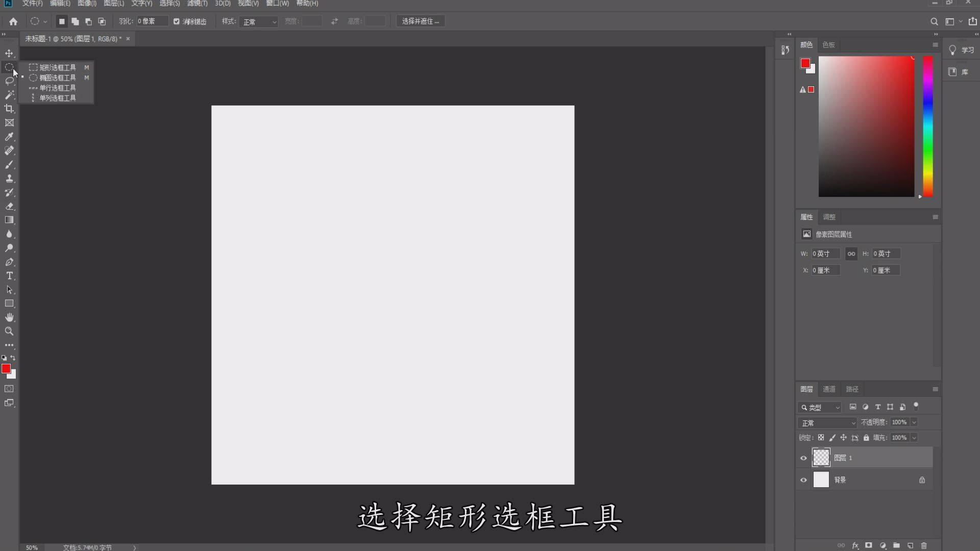
Task: Select the Dodge tool
Action: pos(9,248)
